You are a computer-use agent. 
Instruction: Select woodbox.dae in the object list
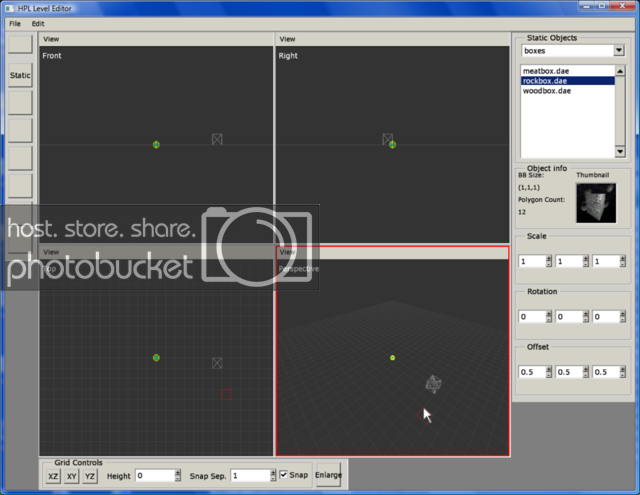[x=547, y=91]
